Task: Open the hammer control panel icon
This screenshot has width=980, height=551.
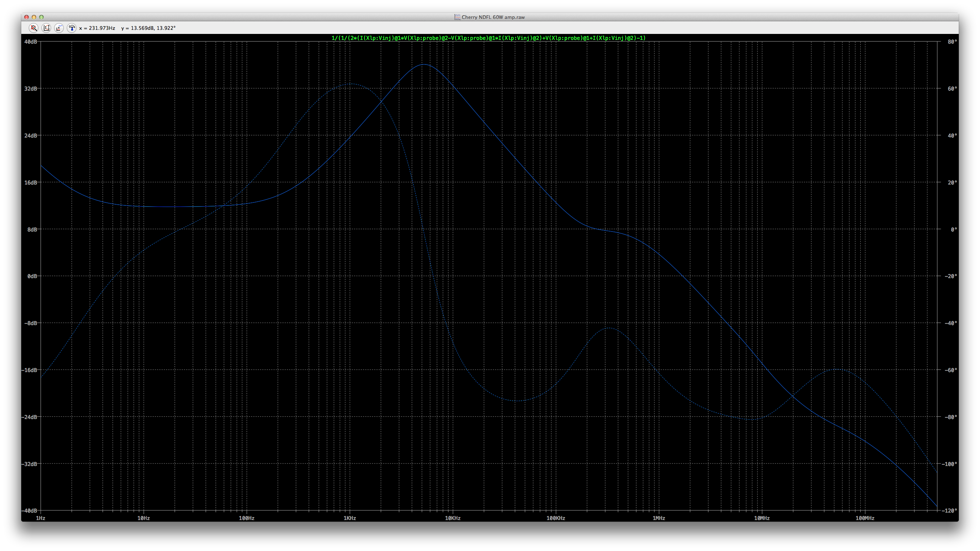Action: coord(72,28)
